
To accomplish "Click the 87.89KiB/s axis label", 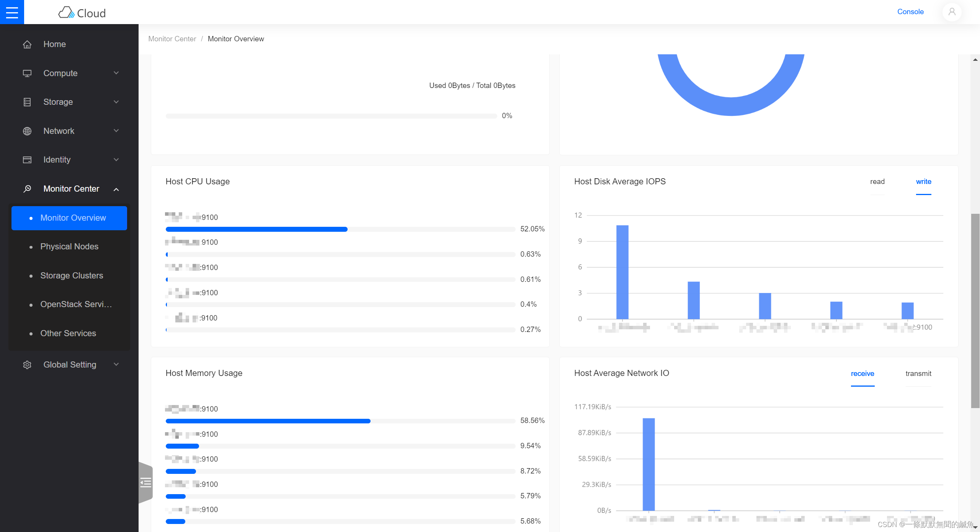I will pos(595,433).
